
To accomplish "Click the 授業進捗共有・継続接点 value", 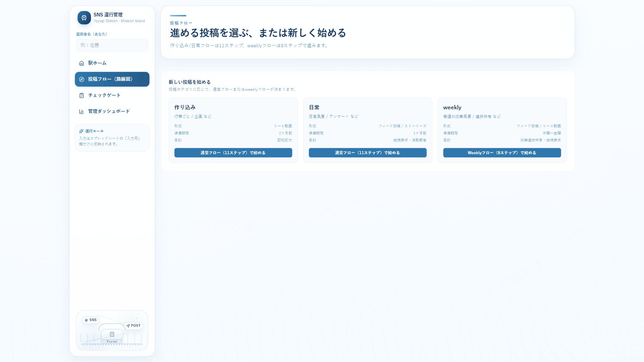I will pyautogui.click(x=541, y=140).
